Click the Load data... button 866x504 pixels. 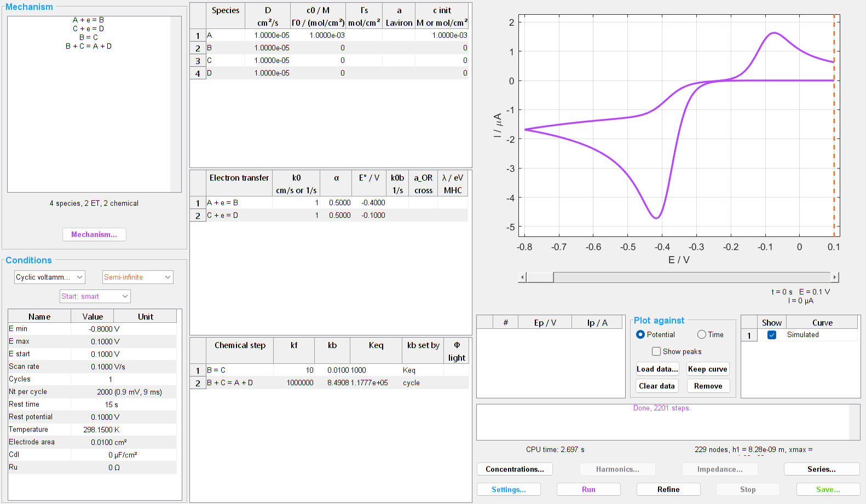click(x=657, y=369)
